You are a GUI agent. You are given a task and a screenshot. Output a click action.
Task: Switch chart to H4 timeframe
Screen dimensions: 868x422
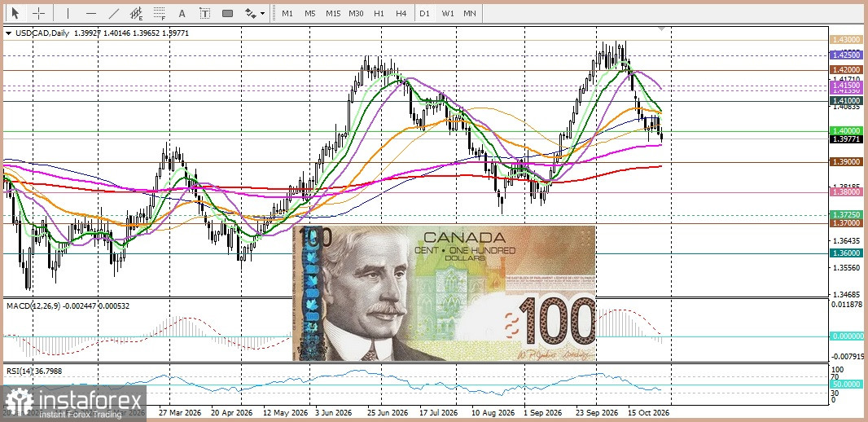(401, 13)
